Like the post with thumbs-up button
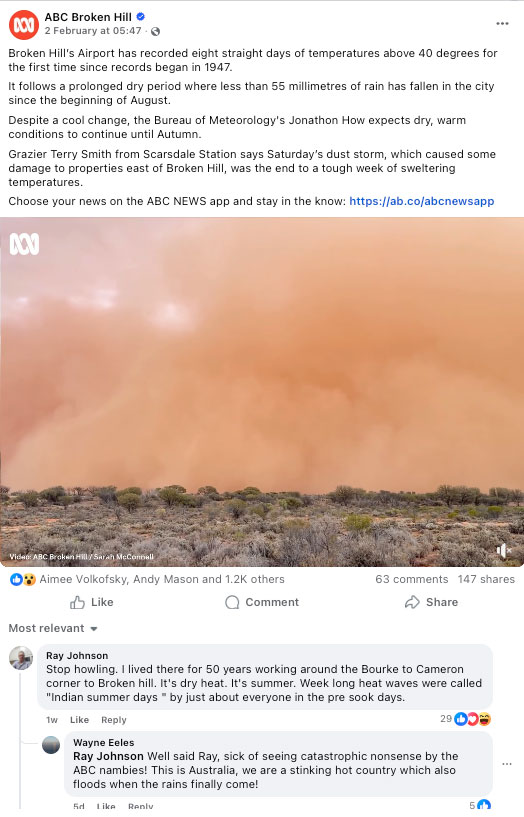Image resolution: width=524 pixels, height=817 pixels. (x=92, y=602)
